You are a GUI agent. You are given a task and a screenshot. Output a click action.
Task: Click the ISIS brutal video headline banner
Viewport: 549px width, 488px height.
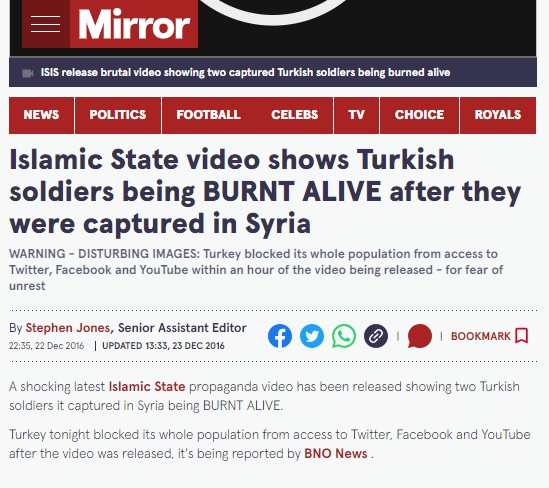[245, 72]
